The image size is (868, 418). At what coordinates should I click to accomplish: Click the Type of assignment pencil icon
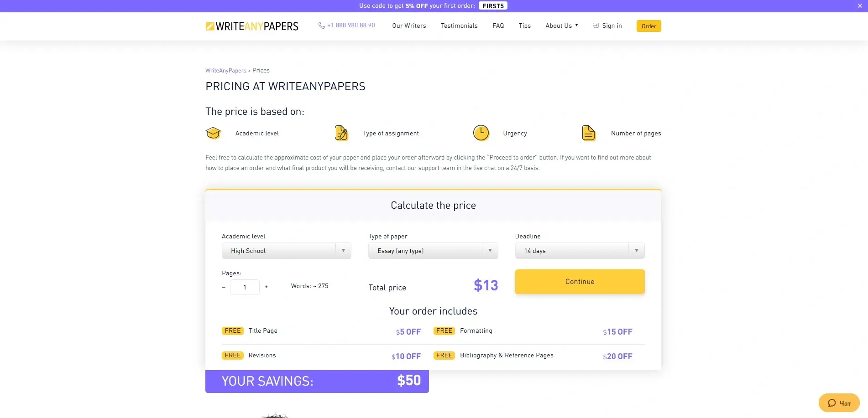[x=341, y=133]
